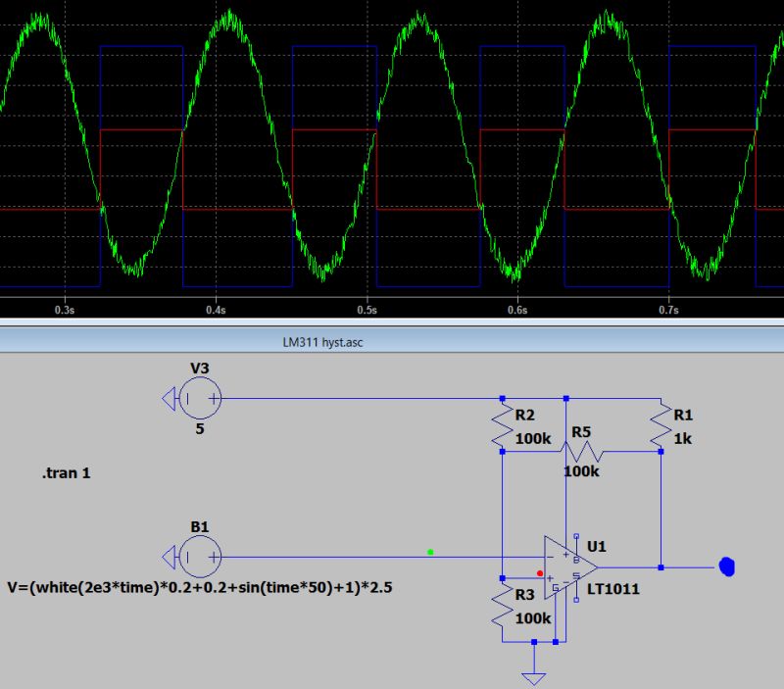This screenshot has width=784, height=689.
Task: Click the blue output node blob on the right
Action: (725, 566)
